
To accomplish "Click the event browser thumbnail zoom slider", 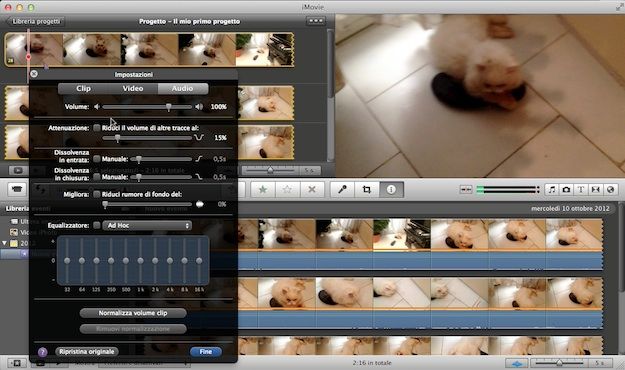I will (559, 363).
